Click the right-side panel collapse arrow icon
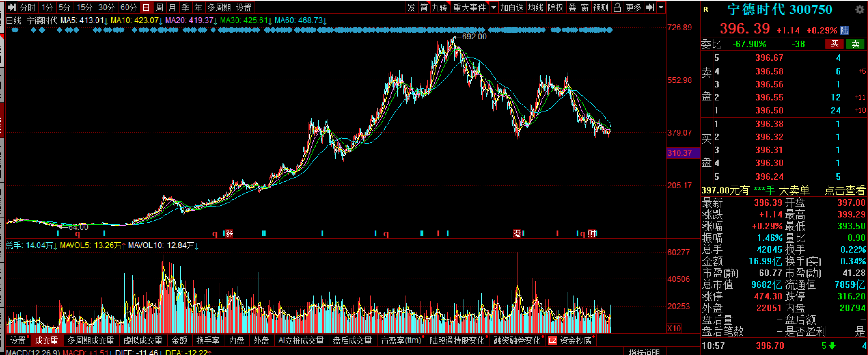Screen dimensions: 868x355 click(x=650, y=7)
